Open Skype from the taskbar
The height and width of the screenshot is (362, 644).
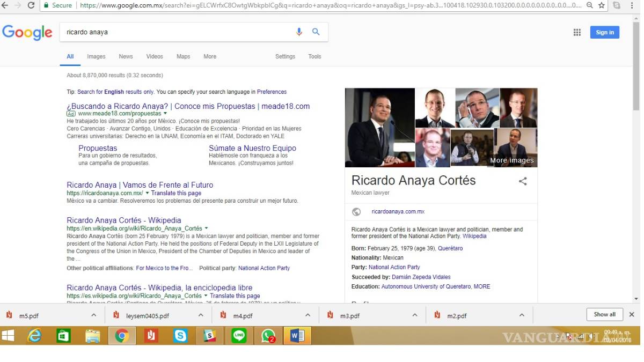(180, 336)
